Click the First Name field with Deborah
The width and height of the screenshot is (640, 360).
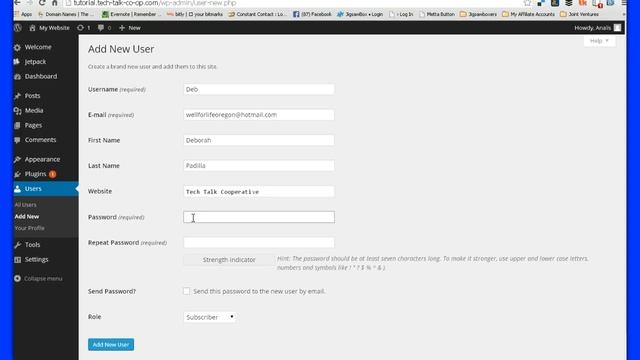tap(259, 140)
